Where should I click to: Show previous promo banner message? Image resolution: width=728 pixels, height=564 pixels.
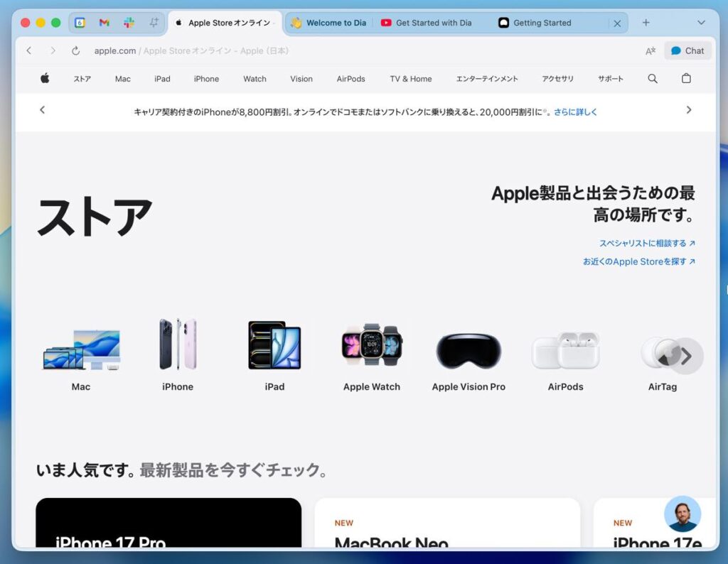pos(43,110)
